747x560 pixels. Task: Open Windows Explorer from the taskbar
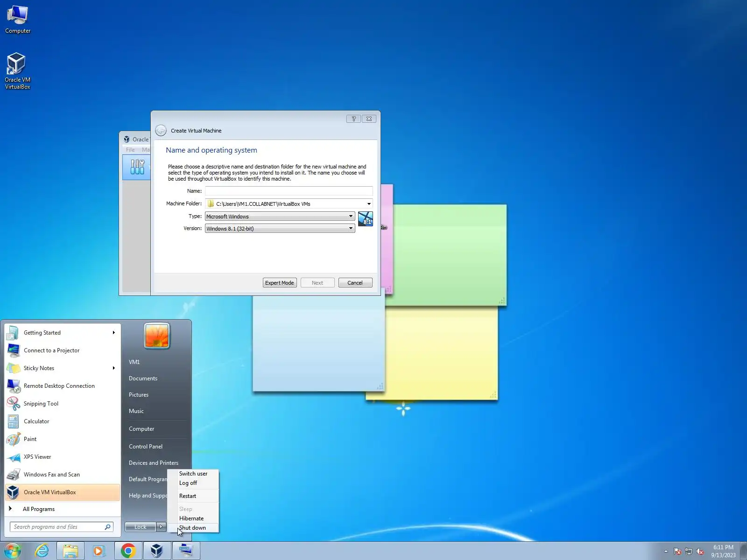coord(70,551)
